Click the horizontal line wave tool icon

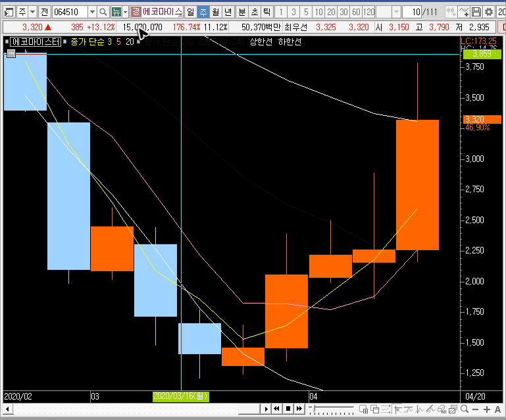click(408, 409)
